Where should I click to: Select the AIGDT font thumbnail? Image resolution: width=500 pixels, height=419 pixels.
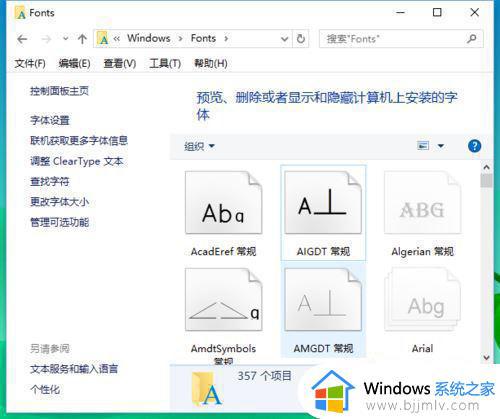[x=323, y=202]
